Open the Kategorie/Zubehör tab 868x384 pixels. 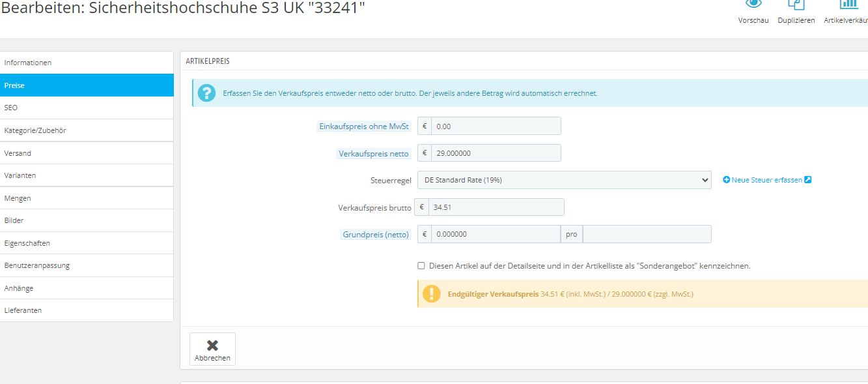87,130
